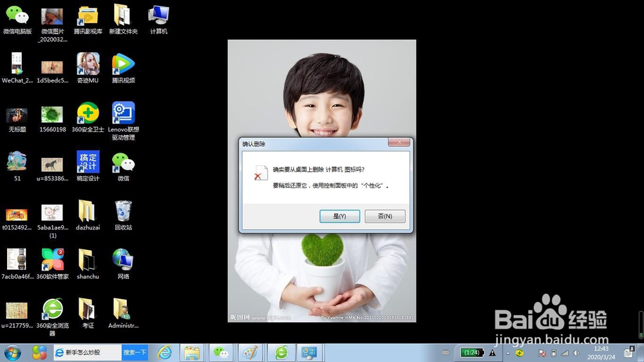Click the network signal tray icon

(x=565, y=353)
